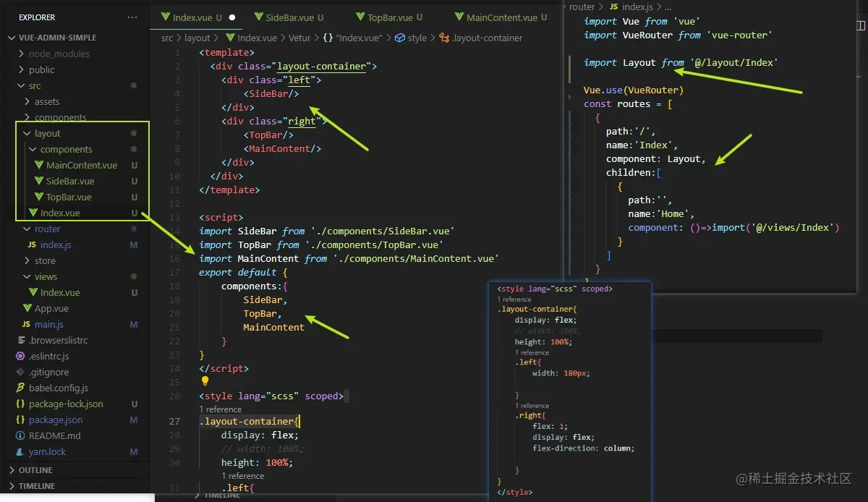Open .eslintrc.js file
This screenshot has height=502, width=868.
[48, 356]
